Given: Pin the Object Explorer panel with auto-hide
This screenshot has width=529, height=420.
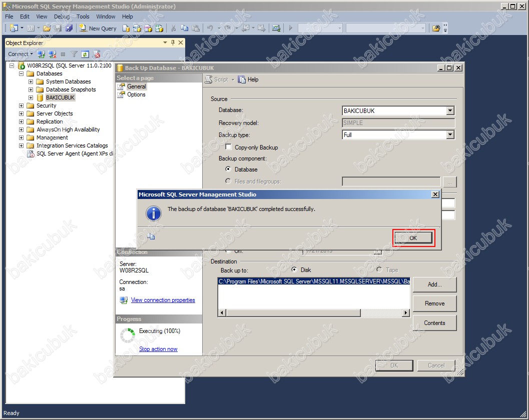Looking at the screenshot, I should click(x=173, y=42).
